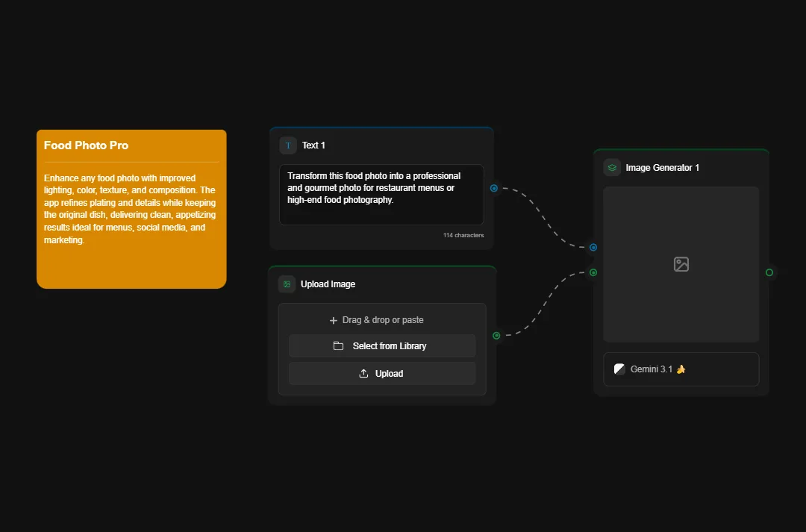
Task: Click the folder icon in Select from Library
Action: [x=338, y=346]
